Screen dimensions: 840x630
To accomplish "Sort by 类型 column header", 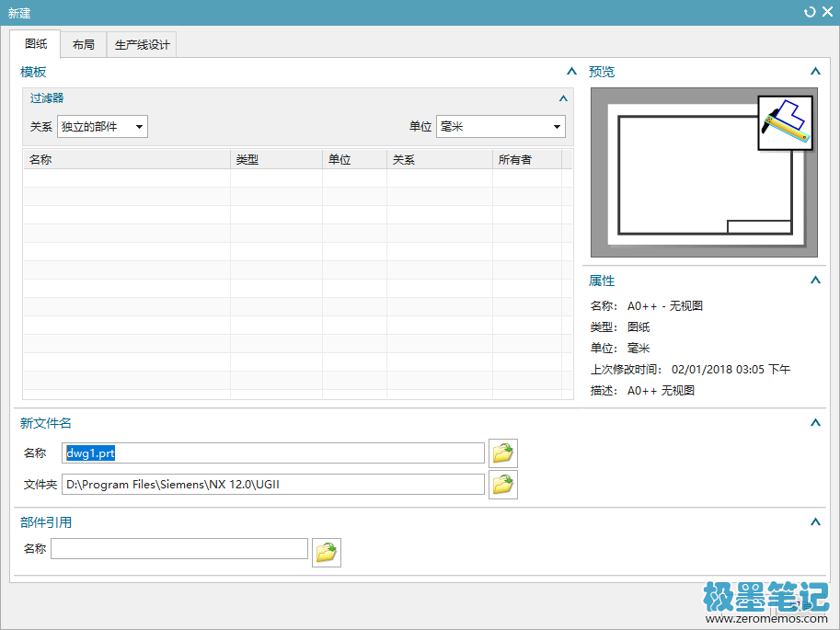I will [276, 159].
